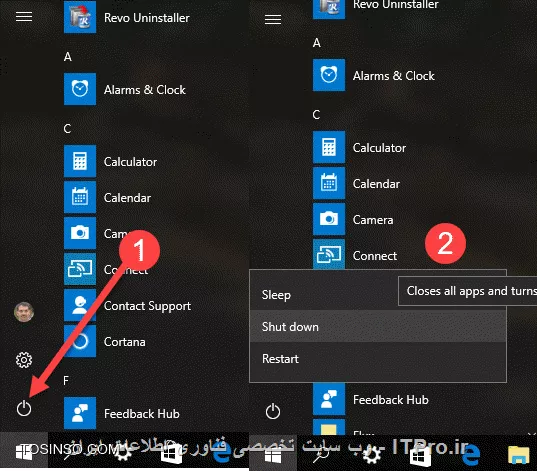Click the Power icon in right Start panel

coord(273,411)
